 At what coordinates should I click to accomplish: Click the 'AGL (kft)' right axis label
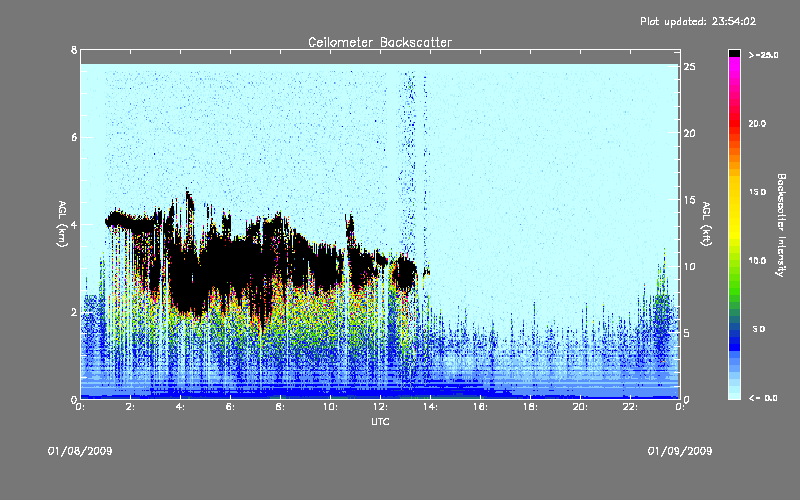tap(706, 223)
